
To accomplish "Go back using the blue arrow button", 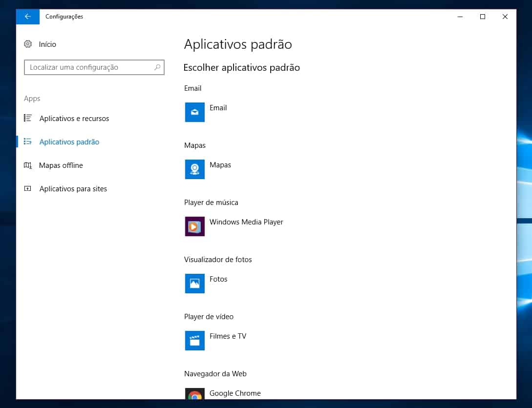I will point(28,17).
